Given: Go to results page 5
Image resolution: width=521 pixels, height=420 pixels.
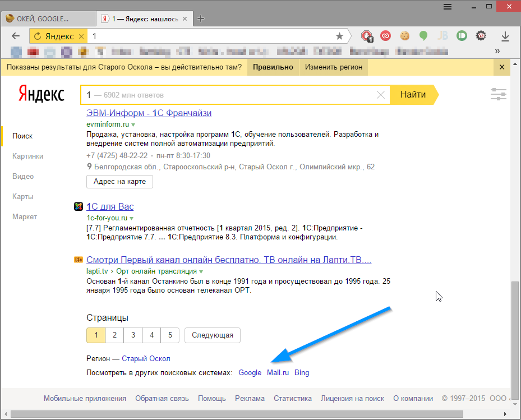Looking at the screenshot, I should coord(170,335).
